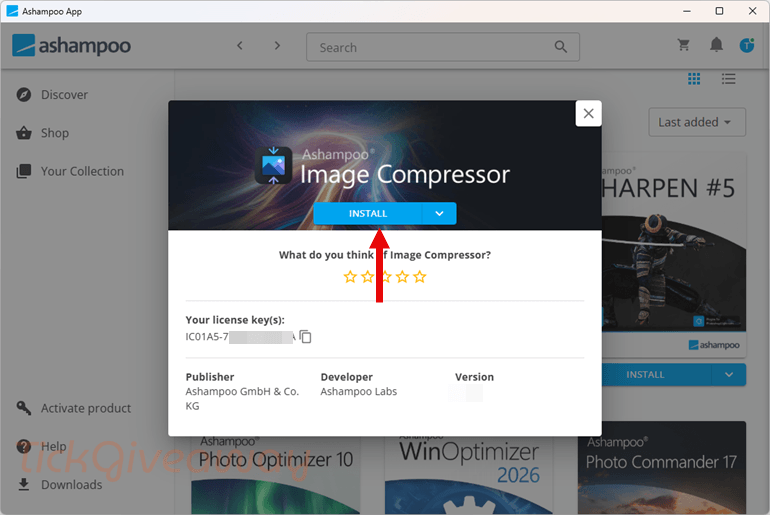Click the license key text IC01A5-7
The width and height of the screenshot is (770, 515).
point(207,337)
